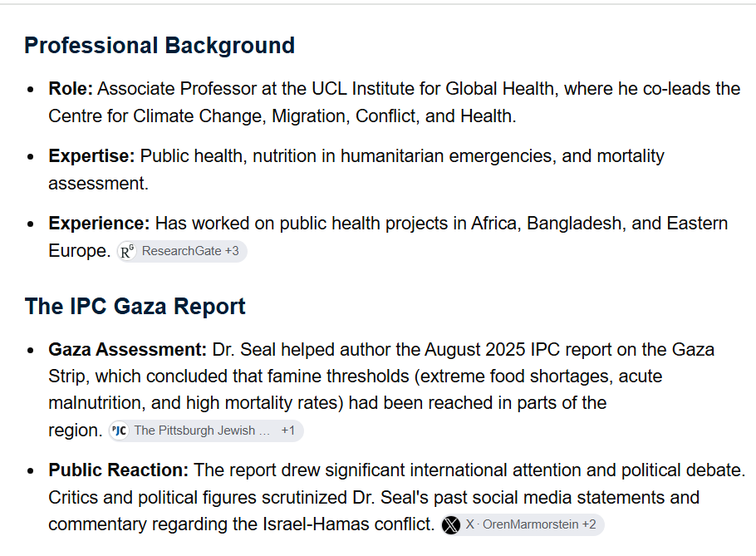Image resolution: width=756 pixels, height=556 pixels.
Task: Click the PJC Pittsburgh Jewish Chronicle icon
Action: coord(119,431)
